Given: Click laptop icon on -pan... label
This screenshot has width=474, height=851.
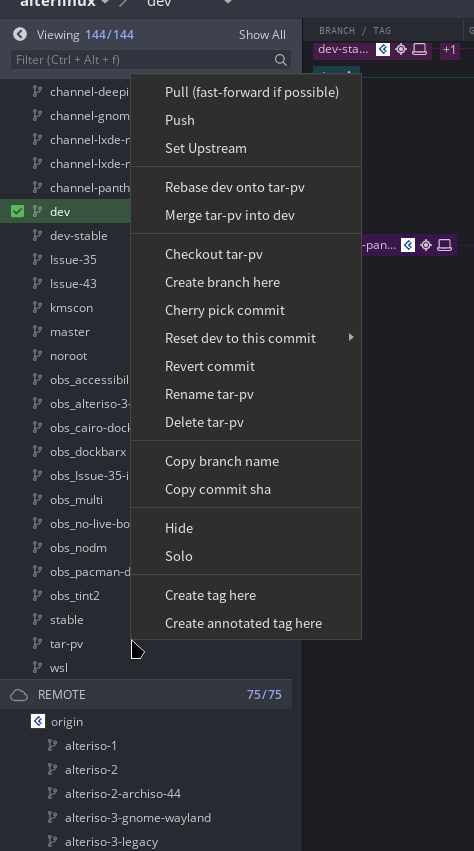Looking at the screenshot, I should pos(444,245).
